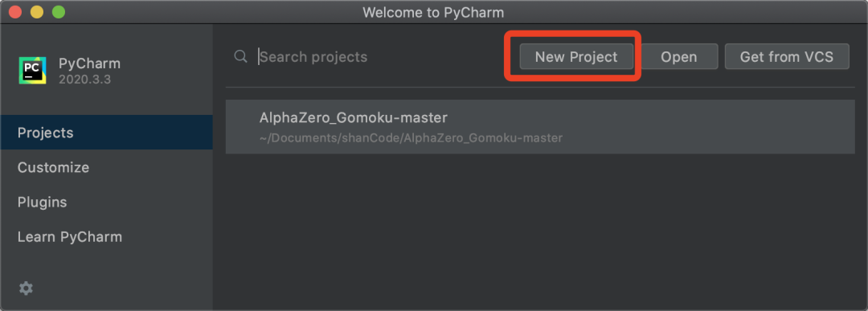Screen dimensions: 868x311
Task: Click the PyCharm product name label
Action: [x=90, y=63]
